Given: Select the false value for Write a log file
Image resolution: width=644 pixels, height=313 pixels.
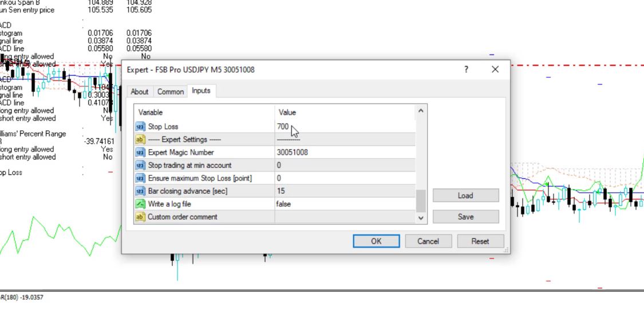Looking at the screenshot, I should [x=285, y=204].
